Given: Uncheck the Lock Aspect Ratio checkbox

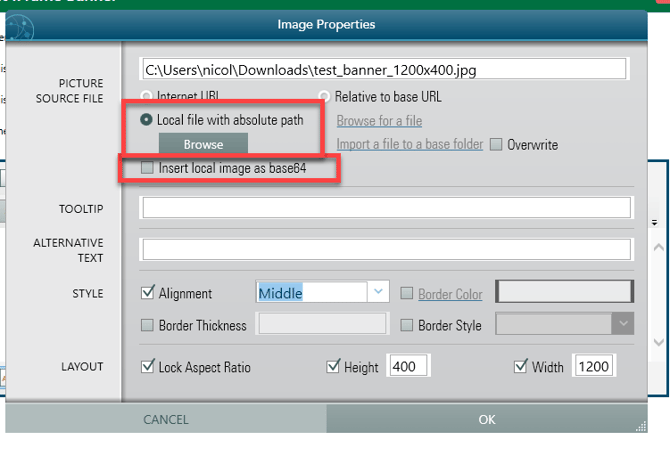Looking at the screenshot, I should (148, 367).
